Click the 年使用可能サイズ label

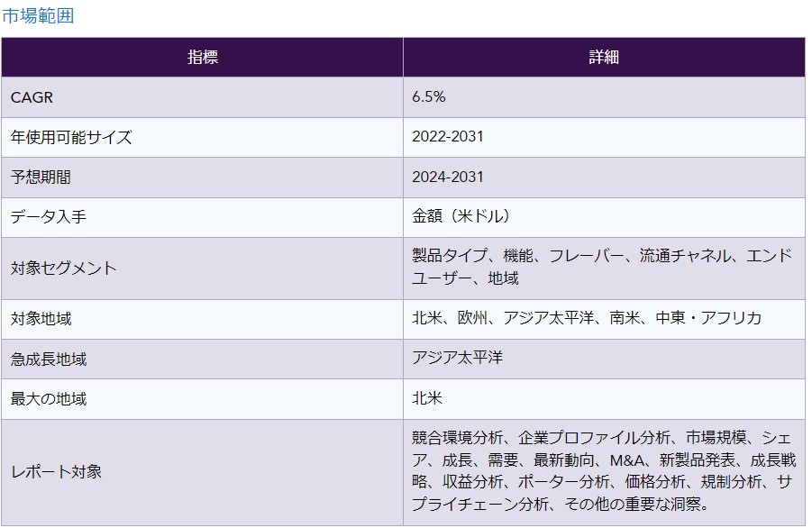point(71,137)
